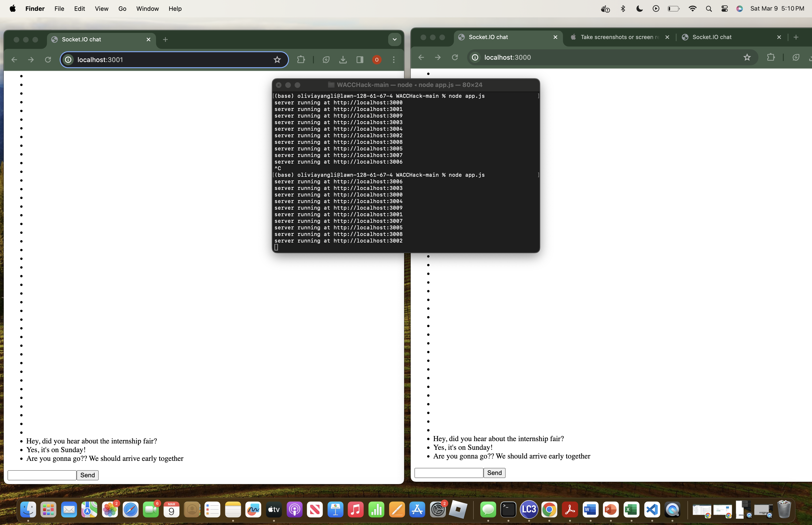Open the Finder app menu in the menu bar
The width and height of the screenshot is (812, 525).
pos(35,8)
